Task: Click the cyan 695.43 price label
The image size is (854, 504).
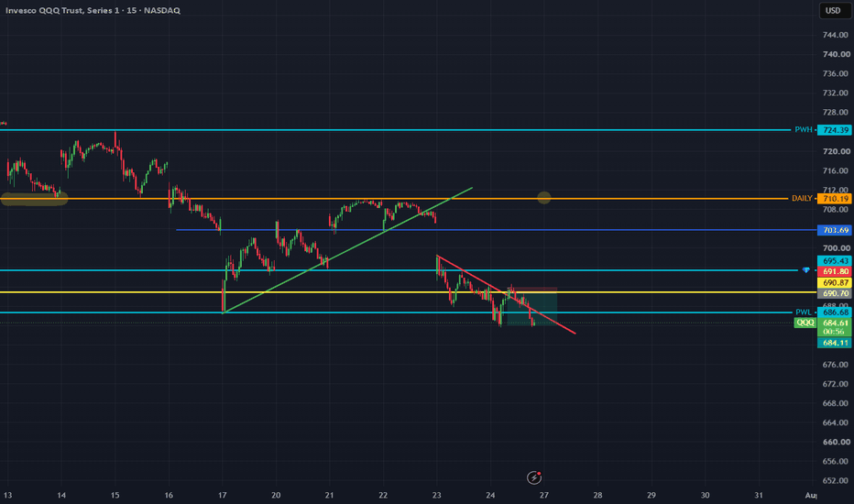Action: pos(834,261)
